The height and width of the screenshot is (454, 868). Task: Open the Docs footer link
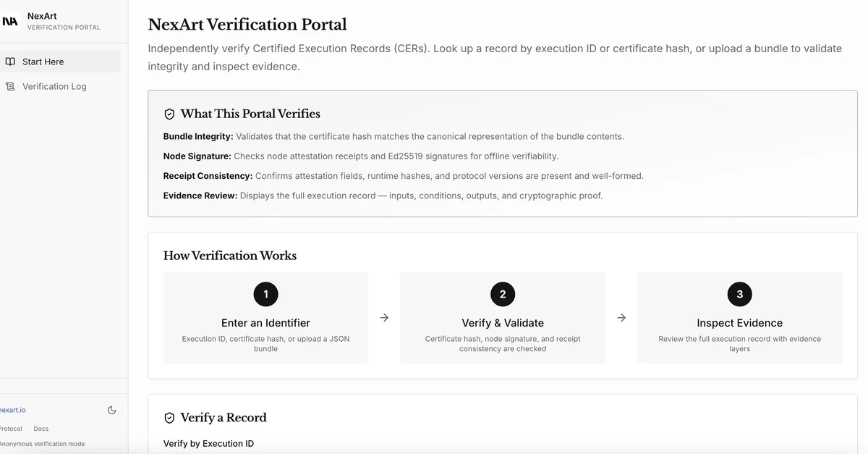point(41,429)
